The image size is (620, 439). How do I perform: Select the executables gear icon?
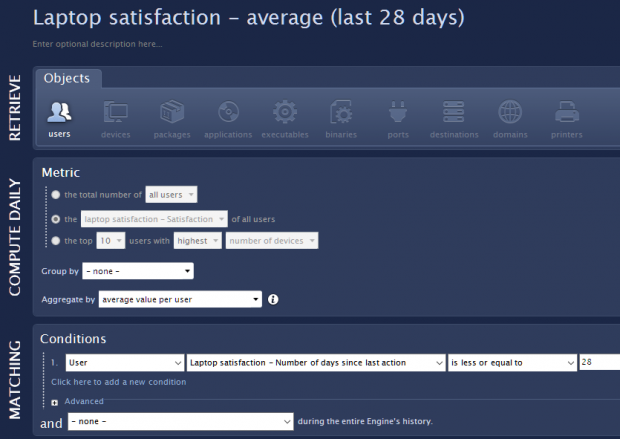click(x=285, y=113)
